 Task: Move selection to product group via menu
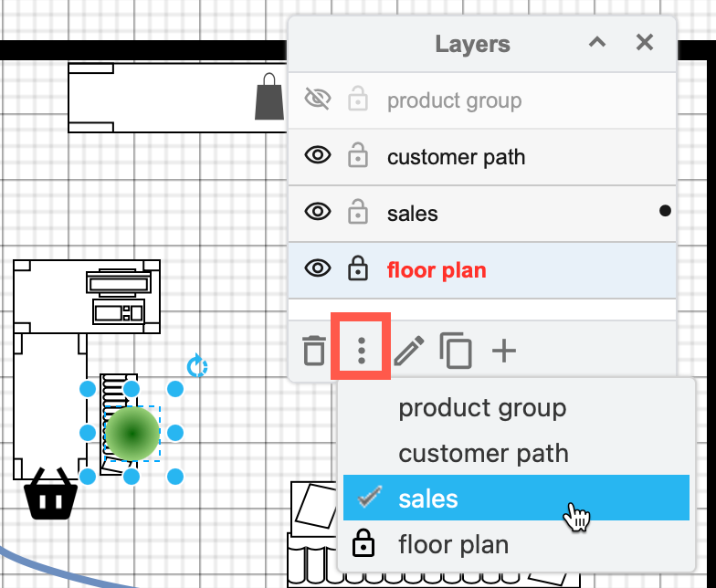tap(516, 407)
